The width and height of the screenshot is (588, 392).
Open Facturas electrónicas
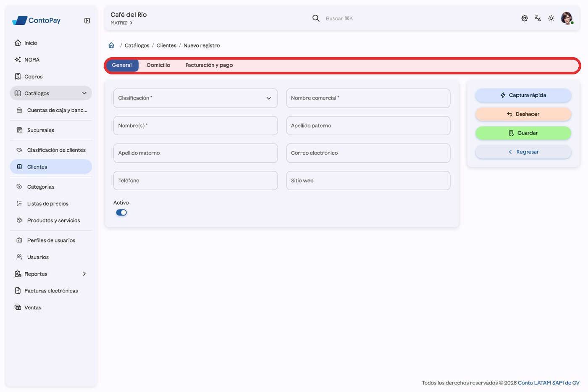tap(51, 291)
